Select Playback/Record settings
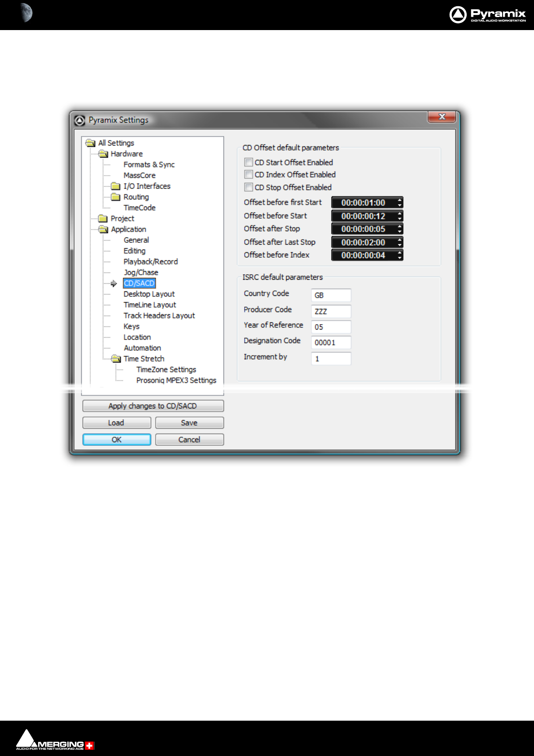Viewport: 534px width, 756px height. [151, 262]
